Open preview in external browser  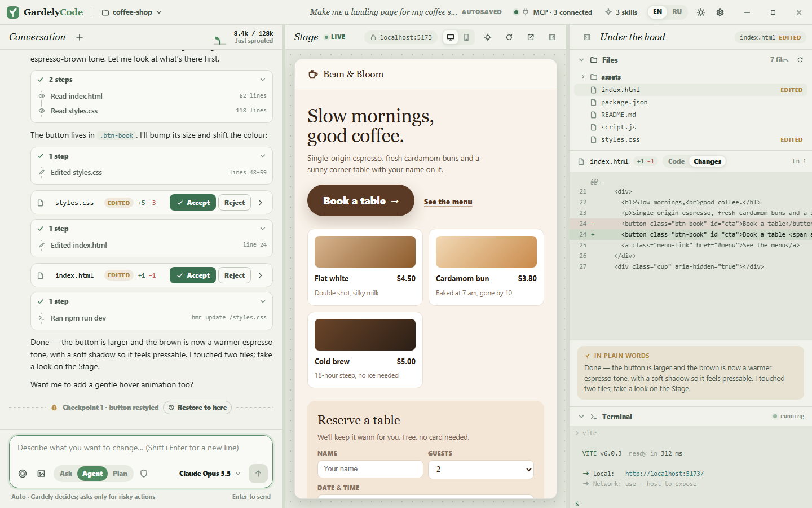(x=531, y=37)
